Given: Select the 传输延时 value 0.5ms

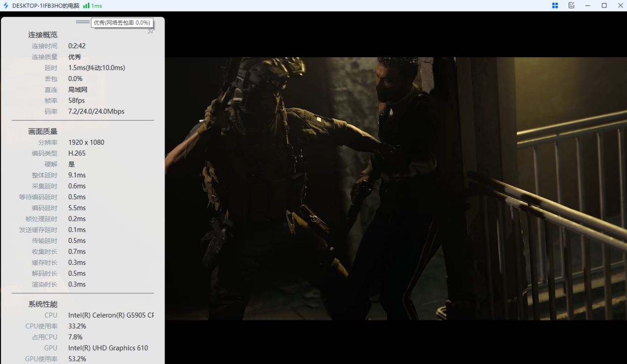Looking at the screenshot, I should pos(77,241).
